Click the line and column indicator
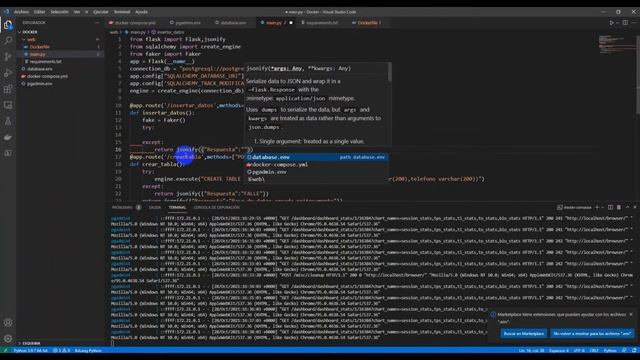Screen dimensions: 640x360 [531, 350]
